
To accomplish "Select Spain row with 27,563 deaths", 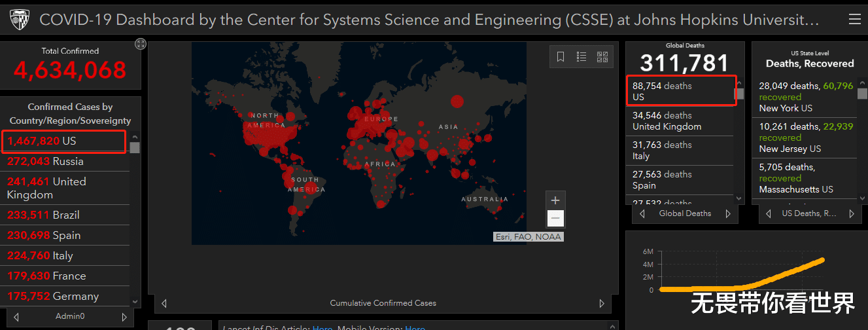I will tap(680, 180).
